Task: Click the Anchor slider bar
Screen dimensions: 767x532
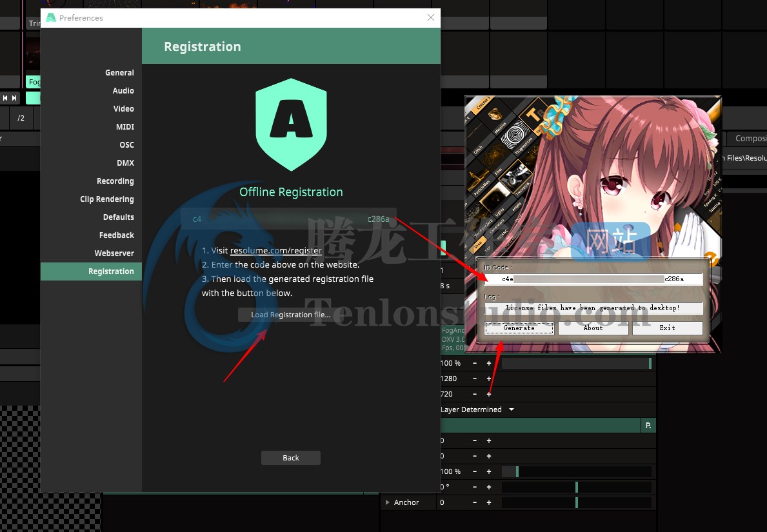Action: point(577,502)
